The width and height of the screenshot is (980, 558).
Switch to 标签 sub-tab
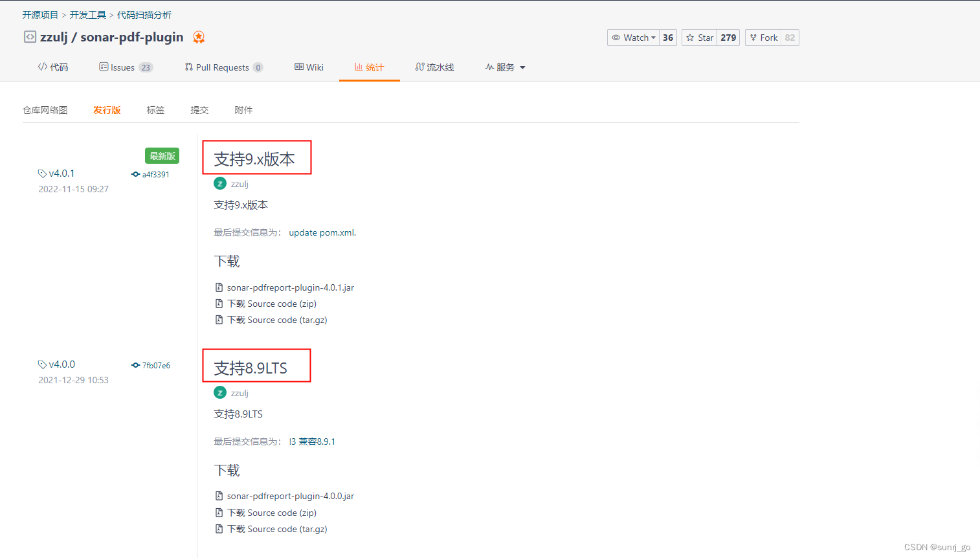click(x=155, y=110)
